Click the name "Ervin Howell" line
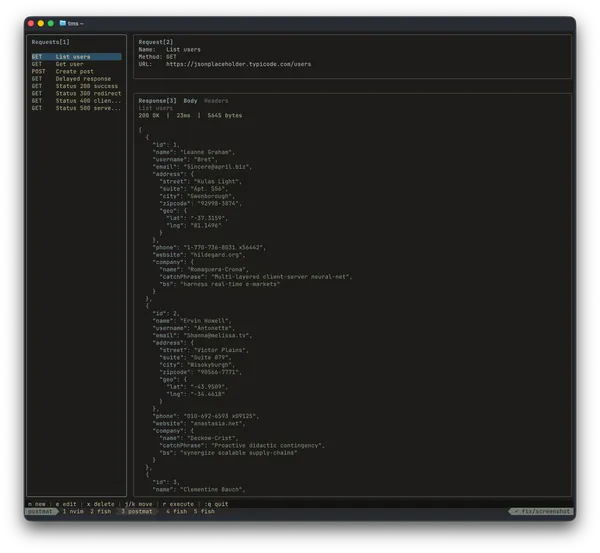The width and height of the screenshot is (600, 553). click(192, 321)
